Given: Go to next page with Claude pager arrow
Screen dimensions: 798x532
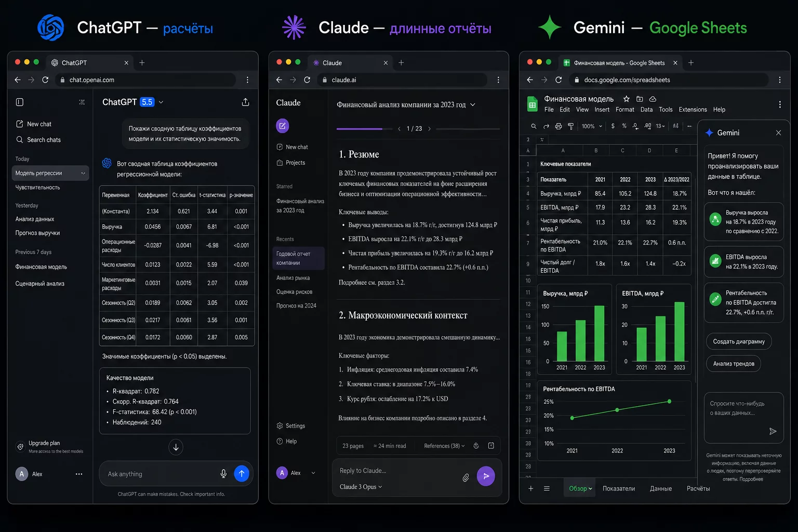Looking at the screenshot, I should coord(429,129).
